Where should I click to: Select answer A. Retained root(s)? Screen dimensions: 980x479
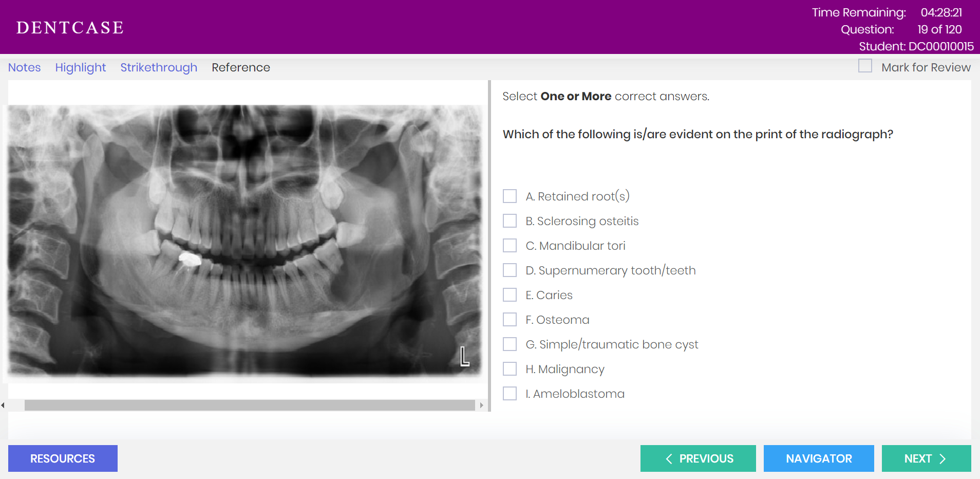tap(510, 196)
